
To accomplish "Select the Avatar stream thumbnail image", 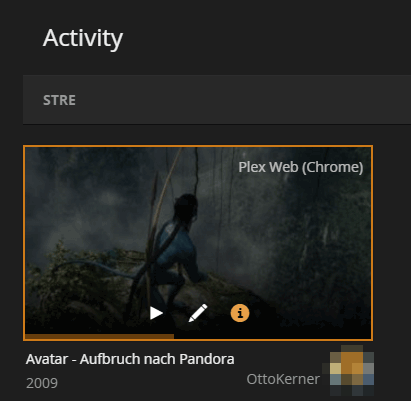I will (x=198, y=243).
